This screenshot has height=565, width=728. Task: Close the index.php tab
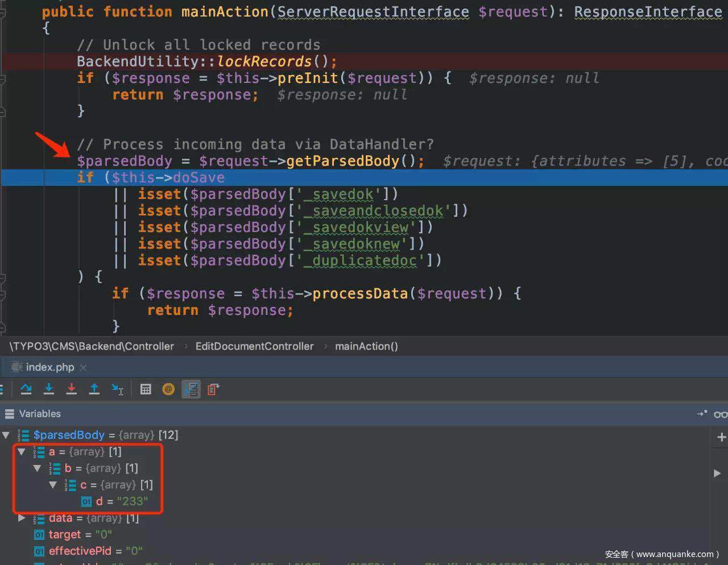click(x=84, y=368)
